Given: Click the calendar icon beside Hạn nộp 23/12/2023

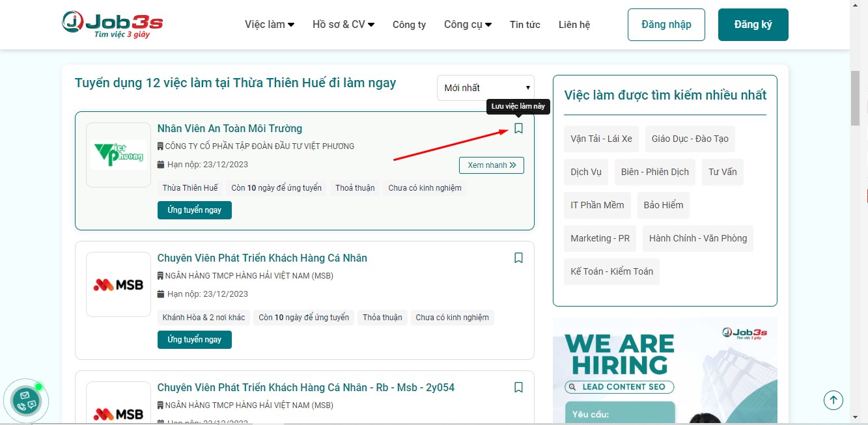Looking at the screenshot, I should 160,165.
